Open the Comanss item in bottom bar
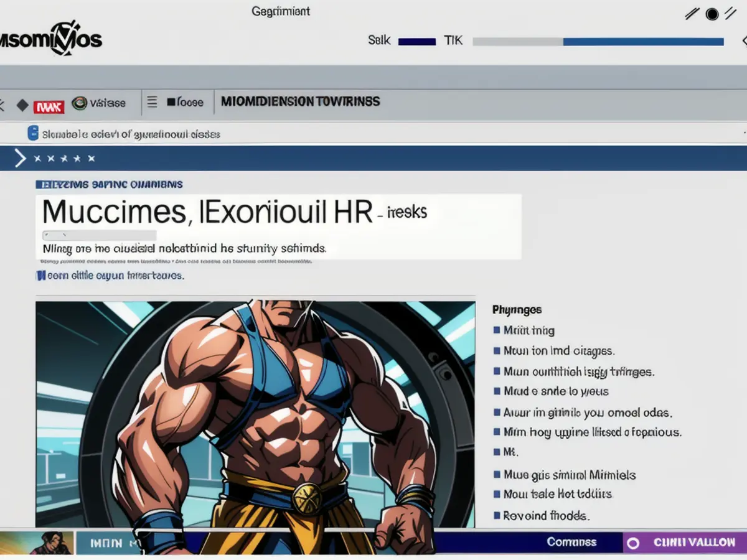This screenshot has width=747, height=560. pos(571,542)
